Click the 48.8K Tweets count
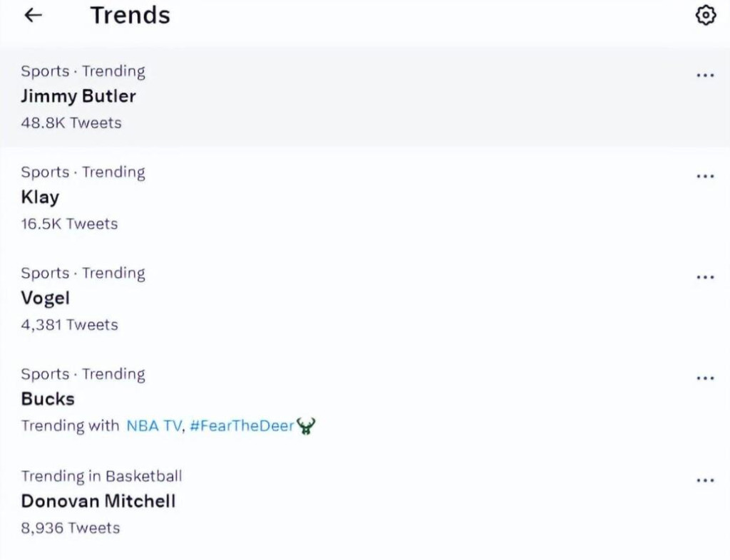 [71, 123]
